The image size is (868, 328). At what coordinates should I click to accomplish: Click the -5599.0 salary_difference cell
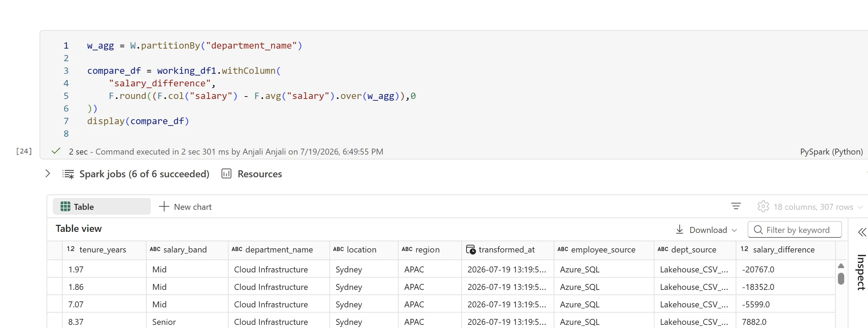pos(786,304)
